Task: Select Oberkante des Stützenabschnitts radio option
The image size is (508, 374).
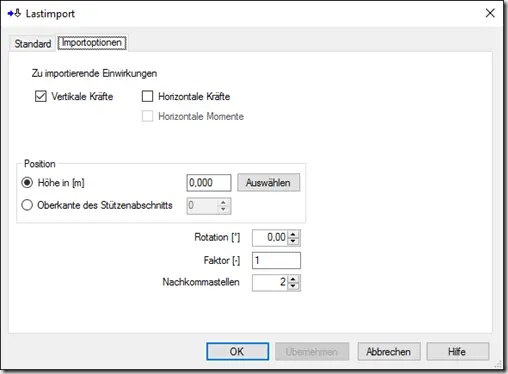Action: (x=27, y=205)
